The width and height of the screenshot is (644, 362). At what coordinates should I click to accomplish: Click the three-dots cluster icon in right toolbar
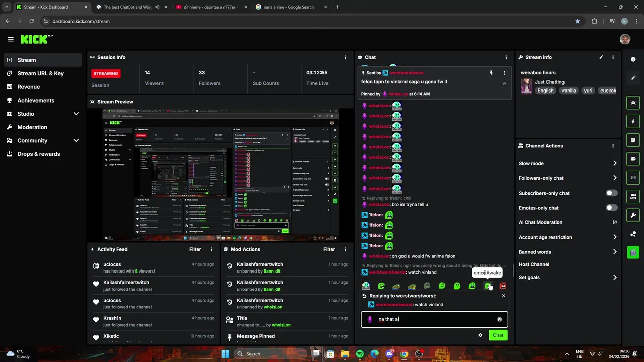point(633,234)
